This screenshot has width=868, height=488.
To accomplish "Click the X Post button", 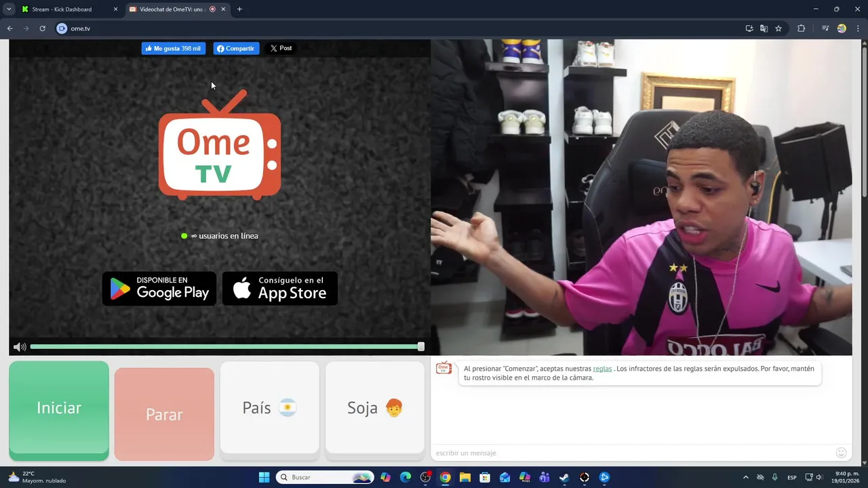I will [x=281, y=48].
